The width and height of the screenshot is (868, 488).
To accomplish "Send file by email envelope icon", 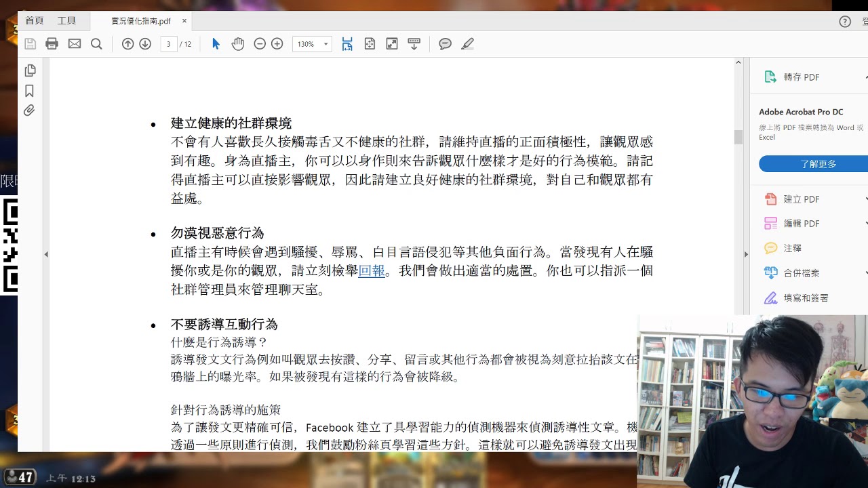I will (x=75, y=44).
